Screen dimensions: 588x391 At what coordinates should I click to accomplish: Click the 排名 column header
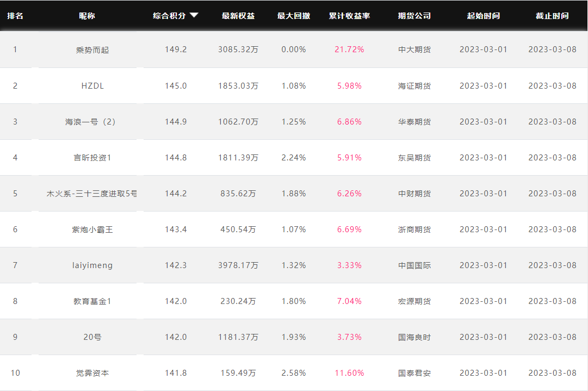click(x=15, y=16)
